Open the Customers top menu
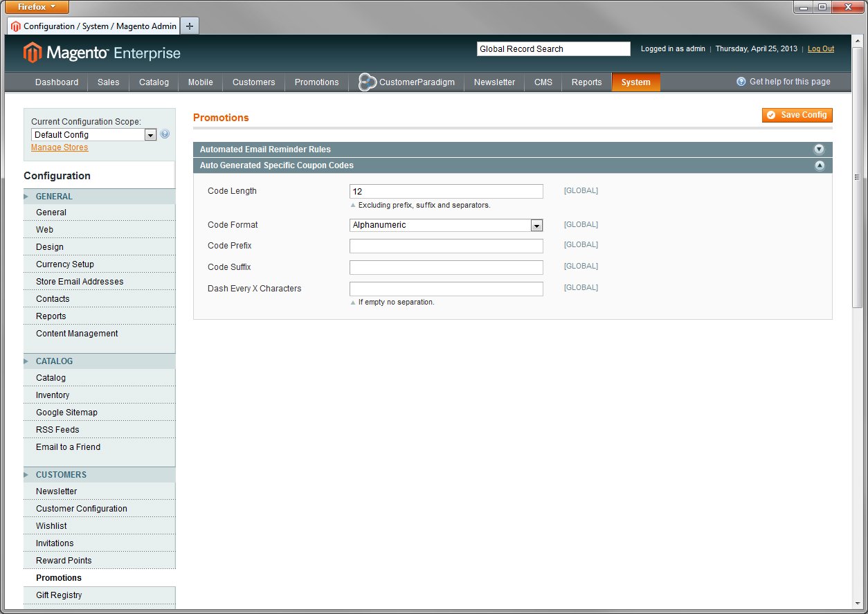Image resolution: width=868 pixels, height=614 pixels. click(x=254, y=82)
